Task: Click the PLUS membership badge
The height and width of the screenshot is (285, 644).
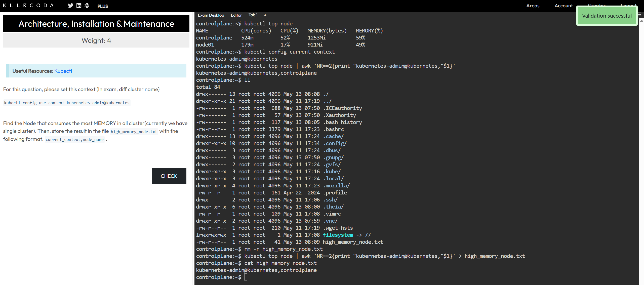Action: [103, 6]
